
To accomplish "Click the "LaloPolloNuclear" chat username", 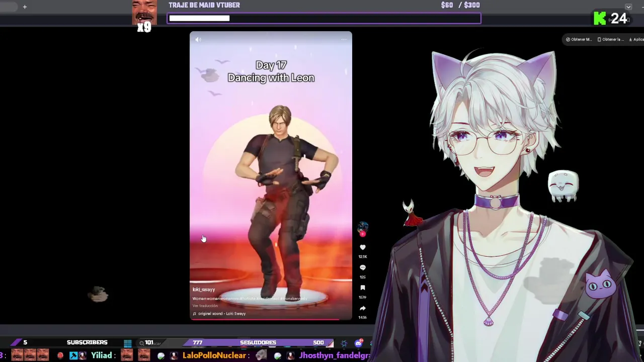I will [x=214, y=355].
